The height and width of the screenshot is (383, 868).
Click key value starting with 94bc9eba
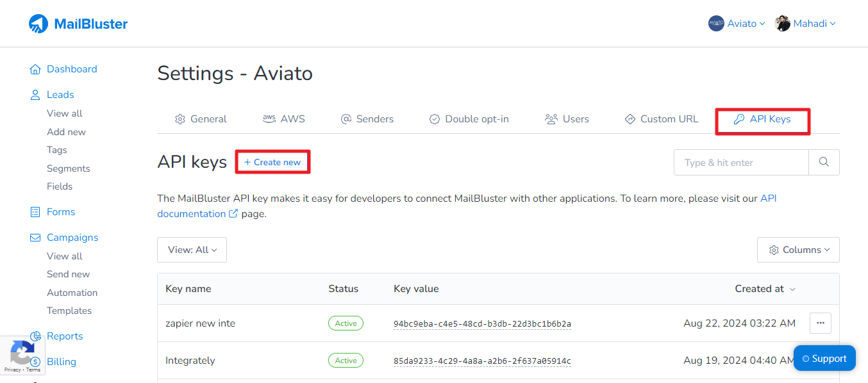tap(482, 324)
